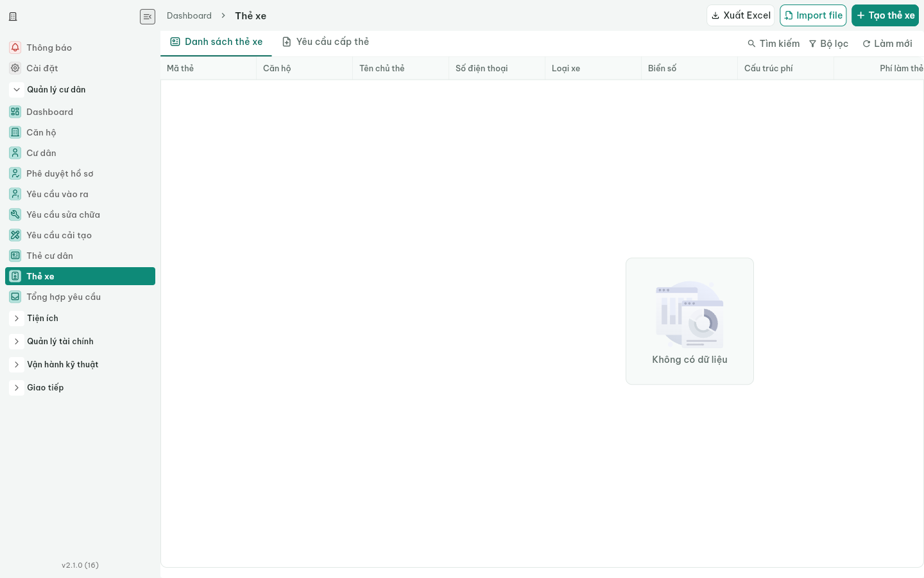Image resolution: width=924 pixels, height=578 pixels.
Task: Click the Yêu cầu vào ra icon
Action: [15, 194]
